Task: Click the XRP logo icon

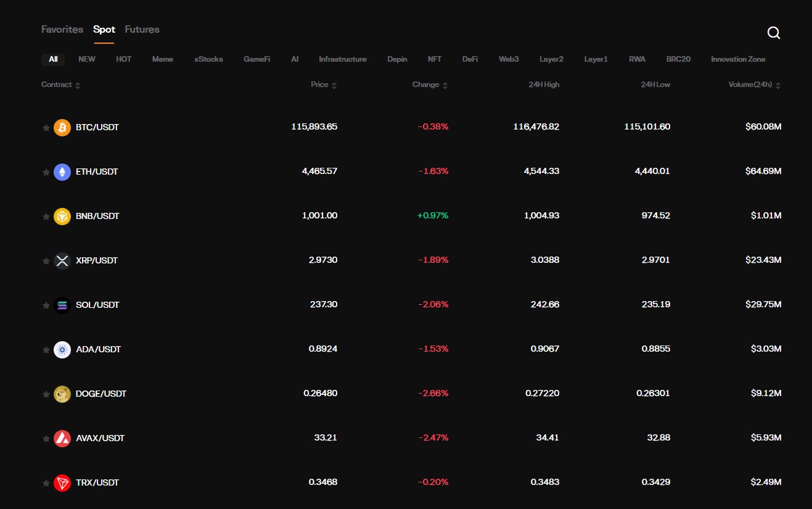Action: coord(62,260)
